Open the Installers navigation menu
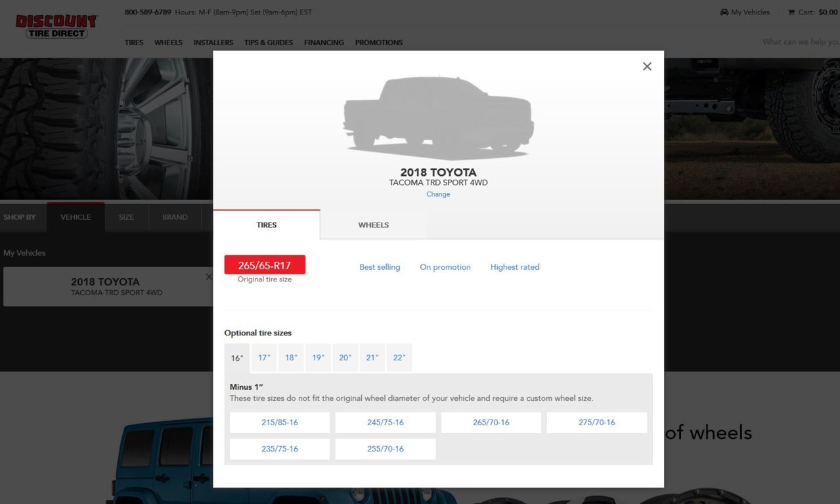Image resolution: width=840 pixels, height=504 pixels. click(213, 43)
